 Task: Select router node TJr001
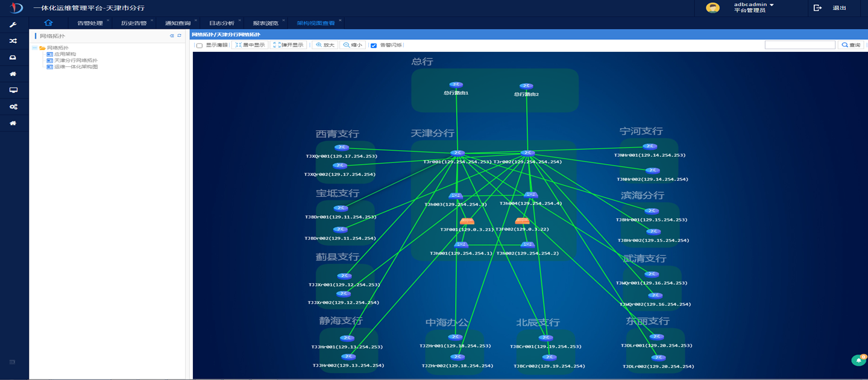click(x=458, y=153)
